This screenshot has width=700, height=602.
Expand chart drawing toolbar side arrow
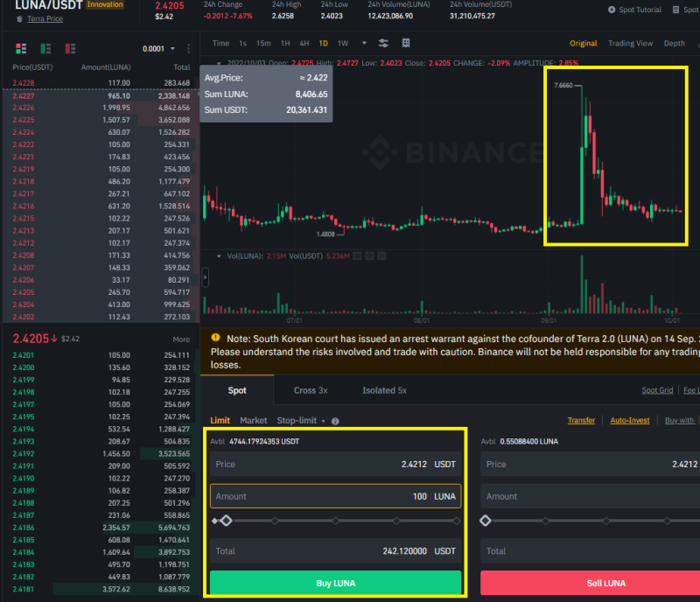(x=205, y=277)
